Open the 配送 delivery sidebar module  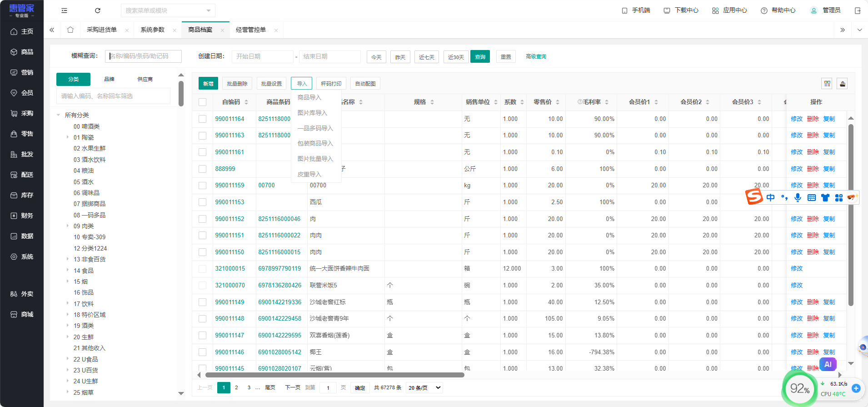(x=22, y=175)
